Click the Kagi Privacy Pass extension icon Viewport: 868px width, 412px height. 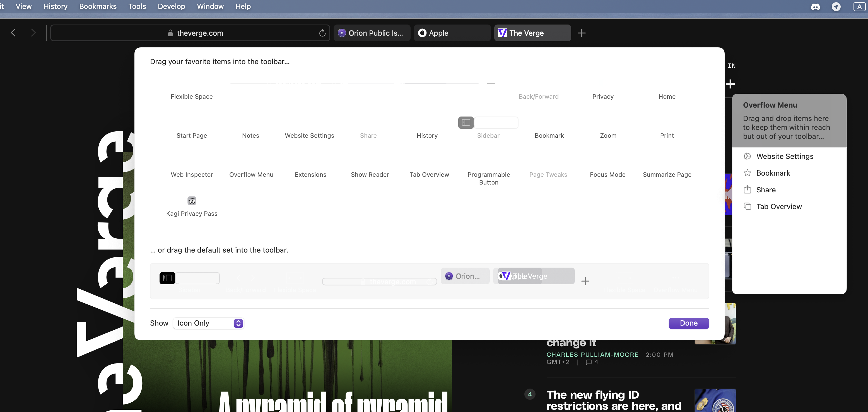pyautogui.click(x=192, y=201)
